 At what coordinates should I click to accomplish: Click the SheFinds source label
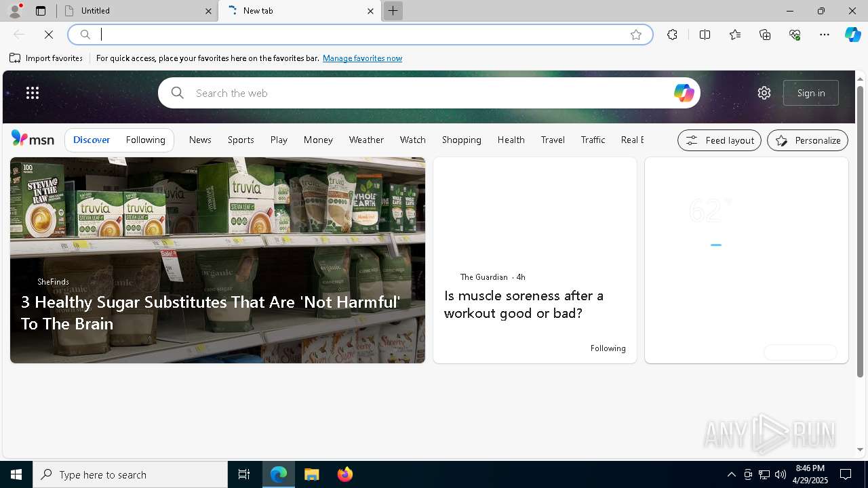coord(53,282)
